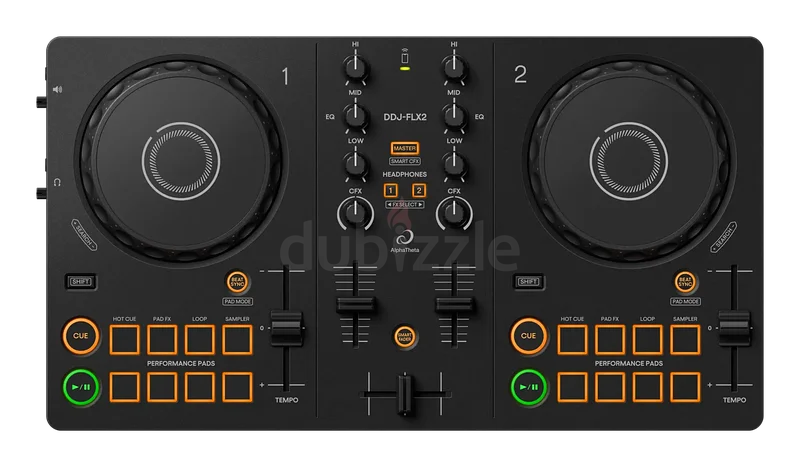Click the deck 1 SEARCH label
This screenshot has width=800, height=467.
84,235
